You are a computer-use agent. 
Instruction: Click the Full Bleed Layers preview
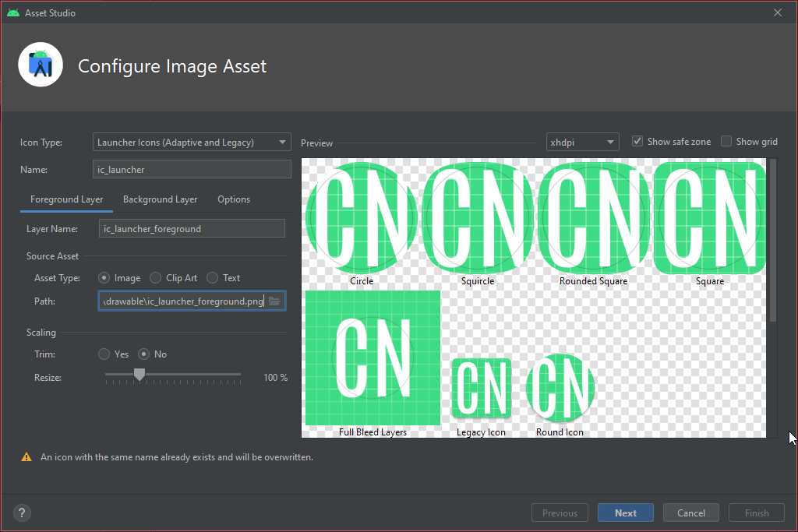tap(373, 358)
